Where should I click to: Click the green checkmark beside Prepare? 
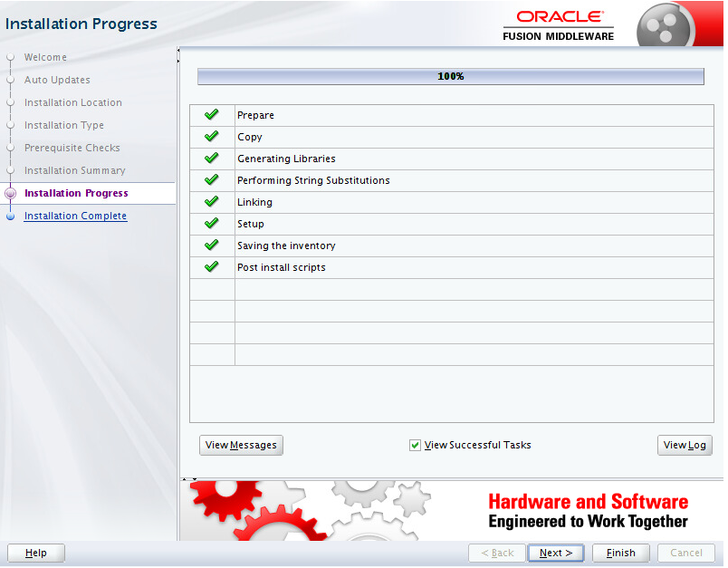click(x=211, y=114)
